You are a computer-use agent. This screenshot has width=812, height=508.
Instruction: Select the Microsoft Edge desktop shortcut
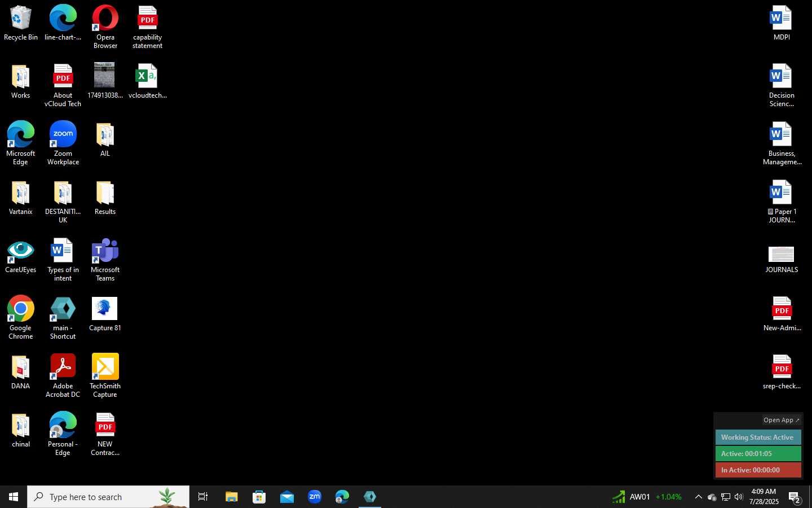pyautogui.click(x=21, y=143)
